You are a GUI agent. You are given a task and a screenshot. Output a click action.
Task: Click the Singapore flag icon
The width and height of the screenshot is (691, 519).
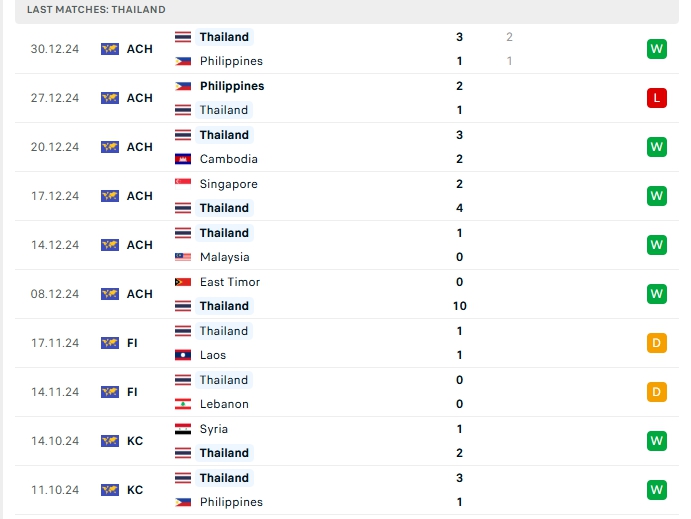tap(183, 184)
